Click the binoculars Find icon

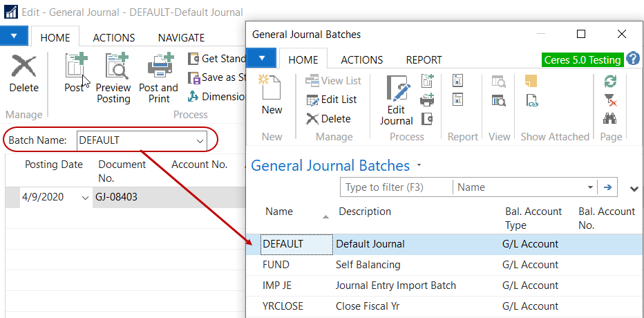(609, 119)
